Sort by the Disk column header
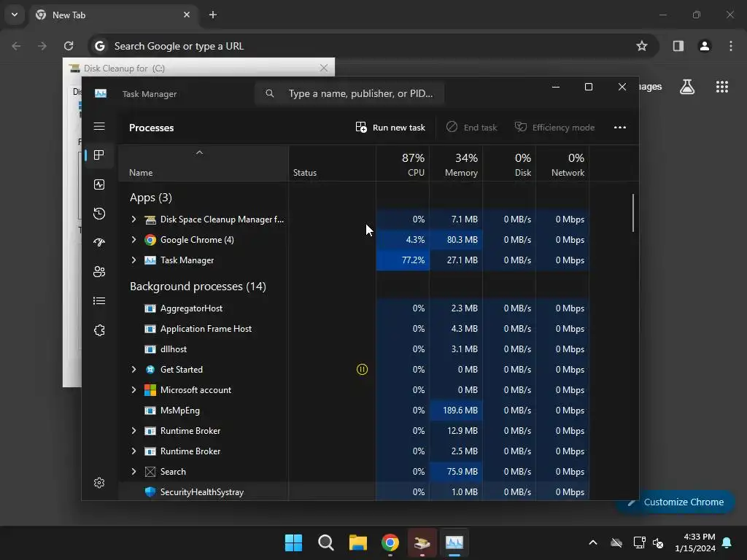The image size is (747, 560). click(x=509, y=163)
